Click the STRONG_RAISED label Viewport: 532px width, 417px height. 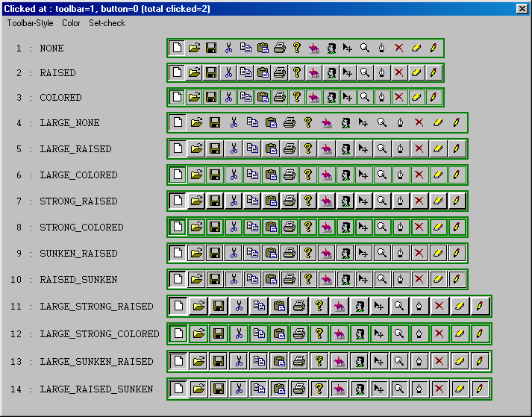tap(78, 201)
